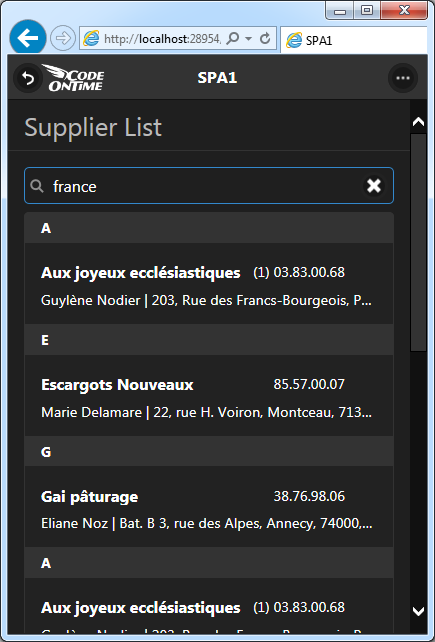Click the E group divider
Viewport: 435px width, 642px height.
coord(209,340)
